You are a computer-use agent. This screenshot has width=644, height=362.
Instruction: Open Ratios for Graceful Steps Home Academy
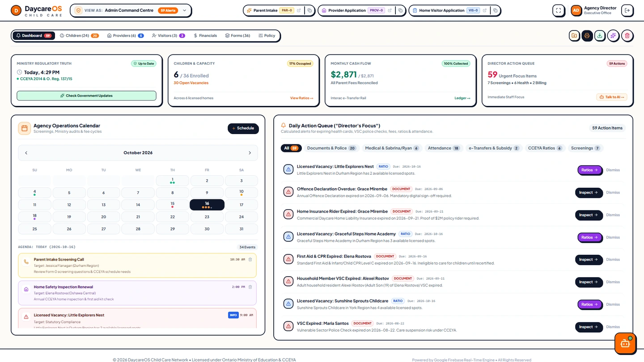pyautogui.click(x=589, y=237)
